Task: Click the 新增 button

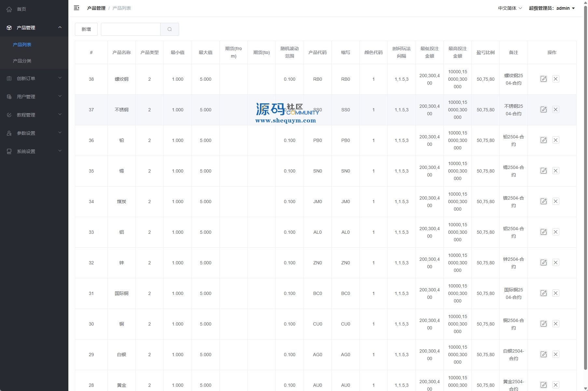Action: [86, 29]
